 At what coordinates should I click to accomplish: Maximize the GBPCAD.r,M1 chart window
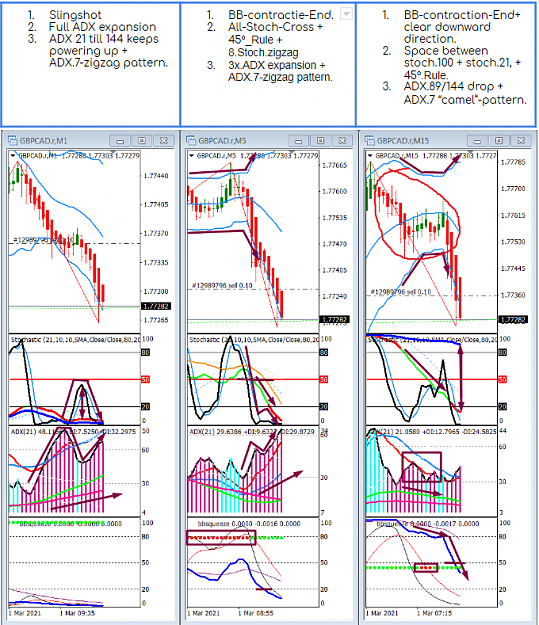(x=142, y=141)
